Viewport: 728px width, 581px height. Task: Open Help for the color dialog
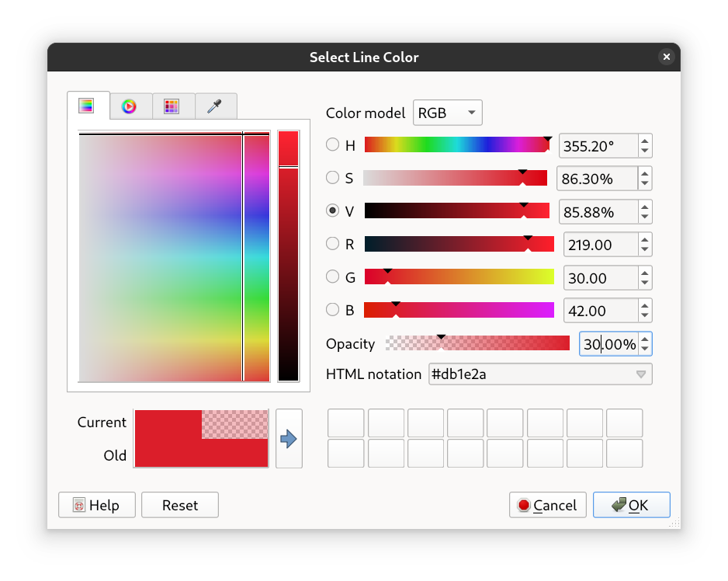97,505
